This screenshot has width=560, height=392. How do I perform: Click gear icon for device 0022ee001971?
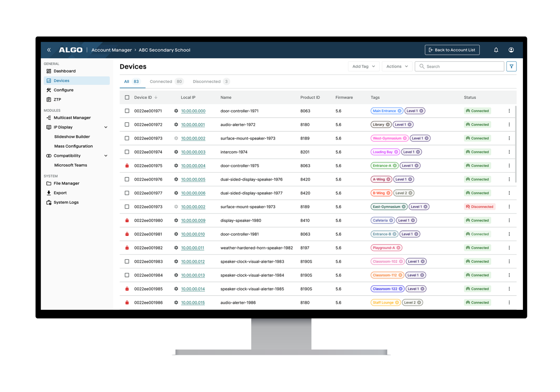[x=176, y=111]
